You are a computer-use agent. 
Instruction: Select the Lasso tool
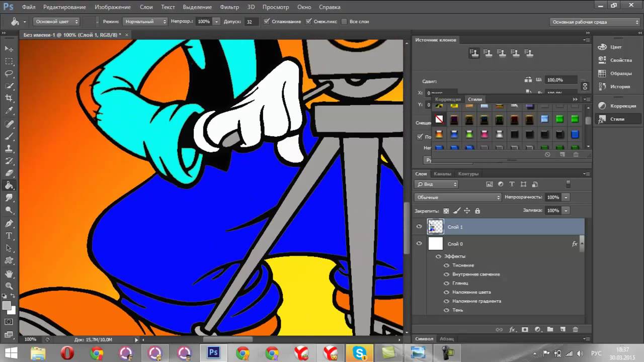click(x=9, y=74)
